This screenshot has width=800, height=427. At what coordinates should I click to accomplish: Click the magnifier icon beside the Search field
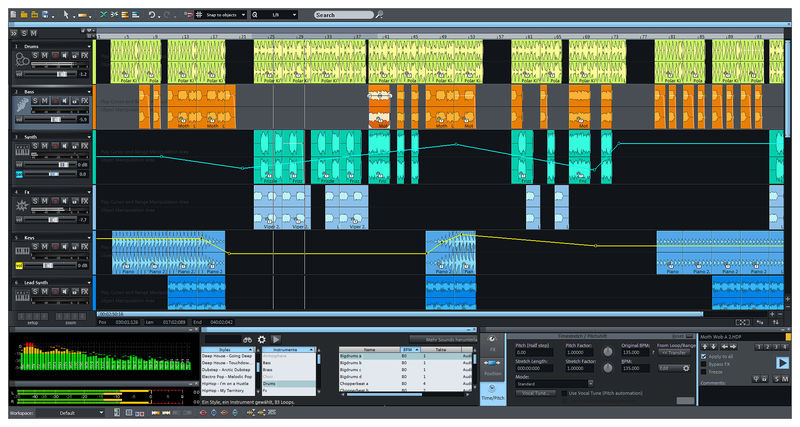click(380, 15)
